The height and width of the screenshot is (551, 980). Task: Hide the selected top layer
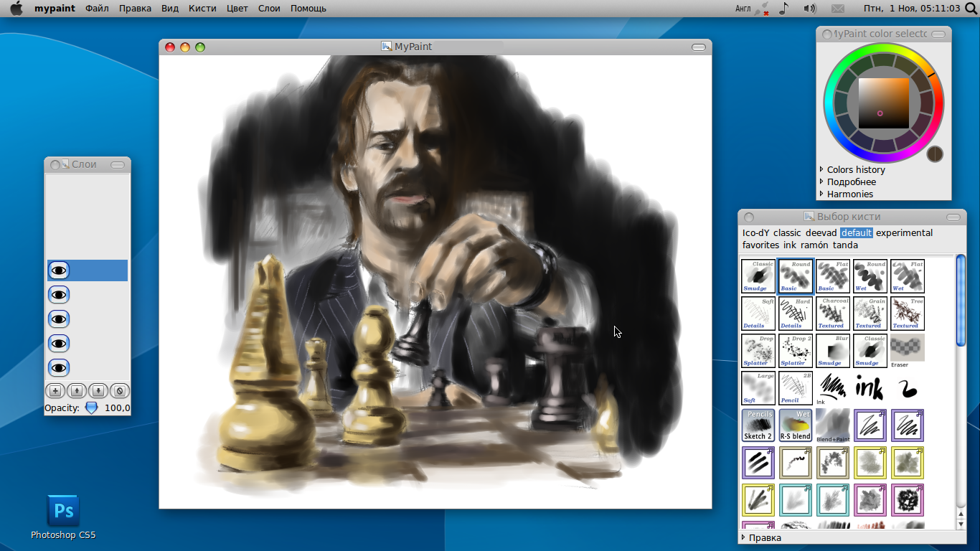59,270
